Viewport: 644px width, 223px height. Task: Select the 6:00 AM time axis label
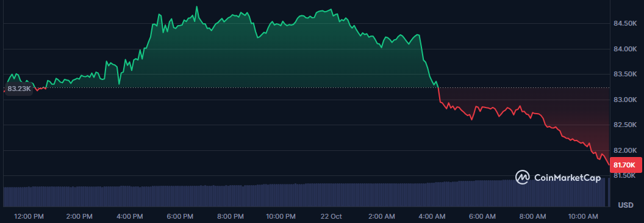[x=482, y=216]
